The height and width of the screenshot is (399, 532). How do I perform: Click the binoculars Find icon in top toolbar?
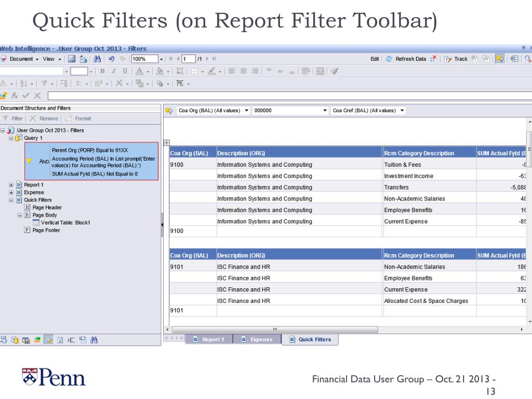(x=96, y=59)
